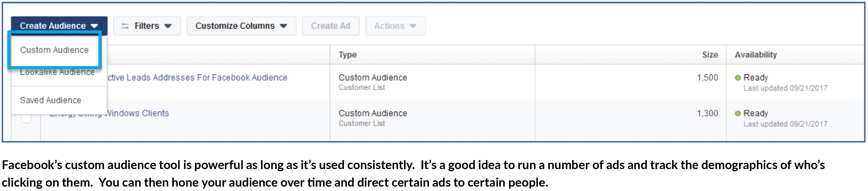This screenshot has height=191, width=868.
Task: Open the Windows Clients audience link
Action: pyautogui.click(x=136, y=113)
